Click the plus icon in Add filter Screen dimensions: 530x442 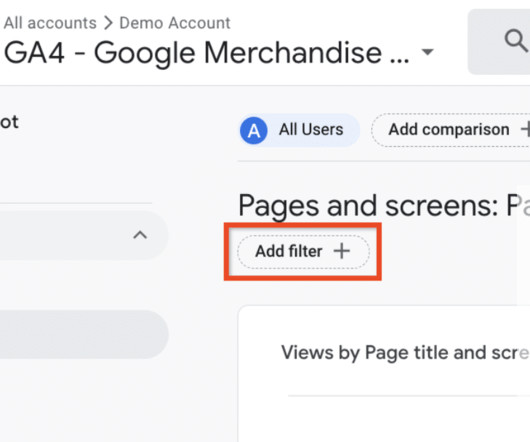coord(342,251)
